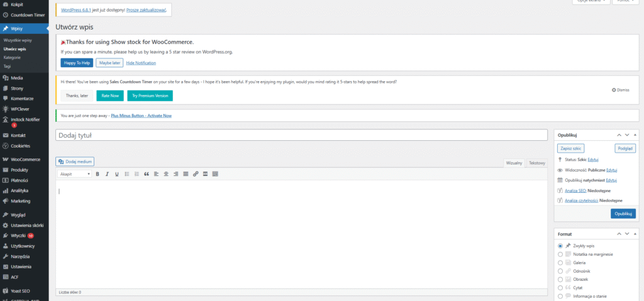Align text to the right
Screen dimensions: 644x301
click(x=176, y=174)
